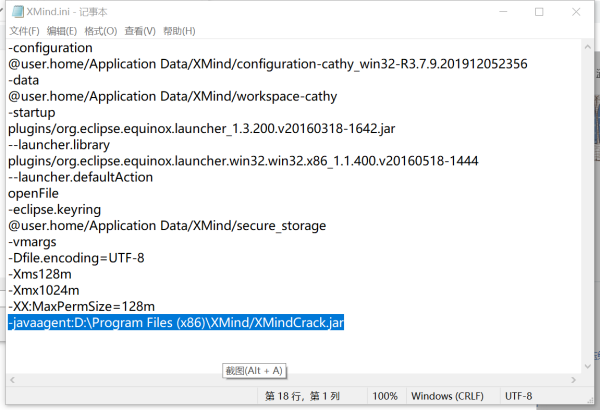Click the highlighted -javaagent line
This screenshot has height=410, width=600.
pos(176,322)
